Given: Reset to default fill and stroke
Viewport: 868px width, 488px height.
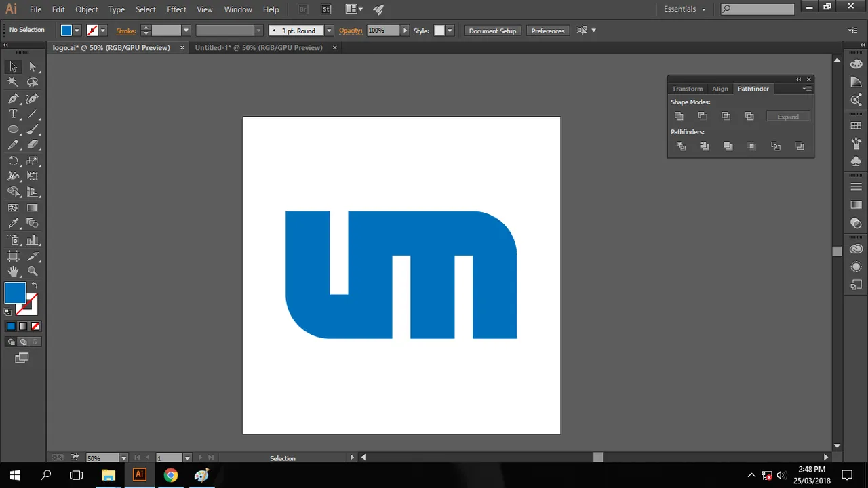Looking at the screenshot, I should [7, 312].
